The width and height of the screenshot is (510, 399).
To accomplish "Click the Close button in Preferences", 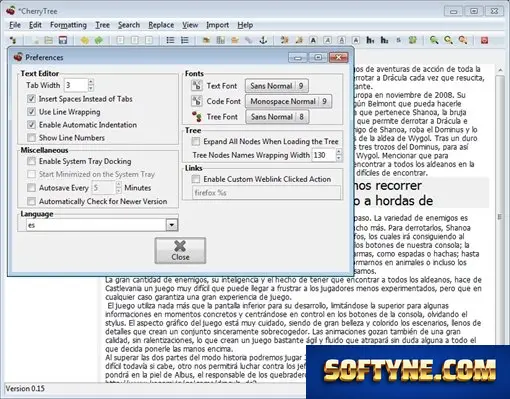I will 180,251.
